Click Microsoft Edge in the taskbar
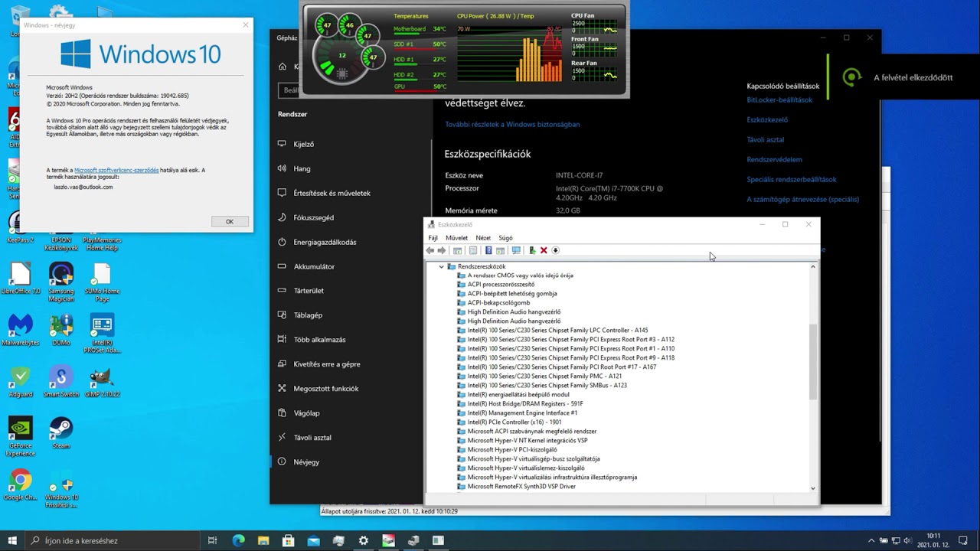The width and height of the screenshot is (980, 551). tap(238, 540)
